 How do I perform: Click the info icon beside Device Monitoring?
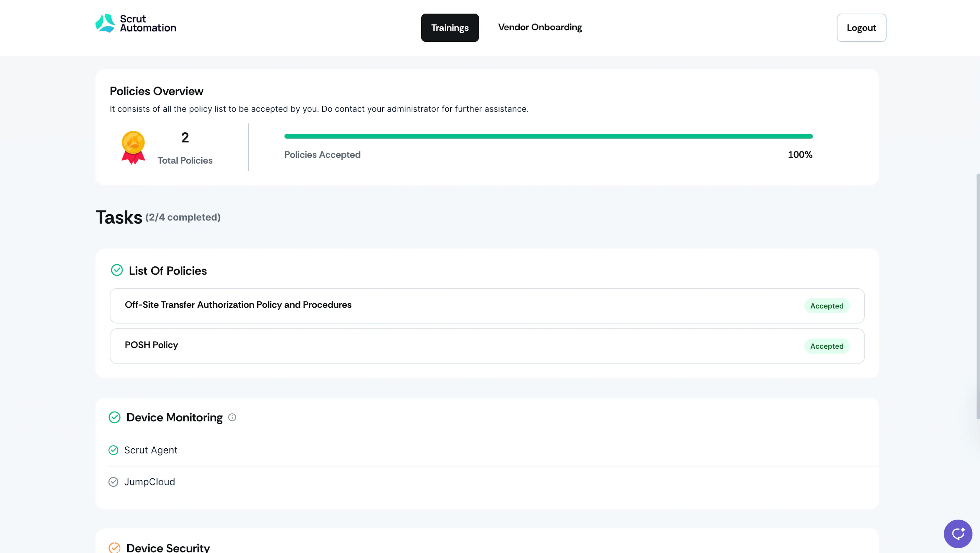232,417
